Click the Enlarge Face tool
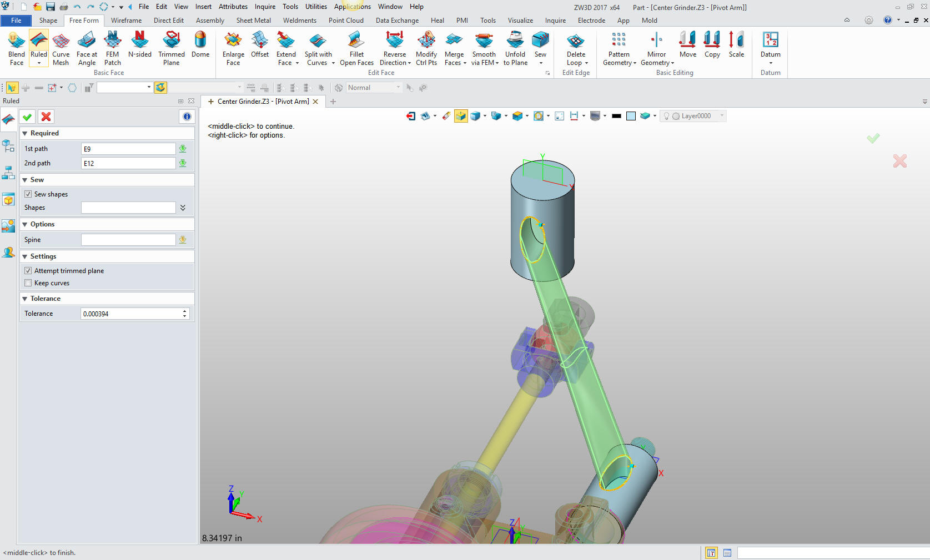 point(233,48)
